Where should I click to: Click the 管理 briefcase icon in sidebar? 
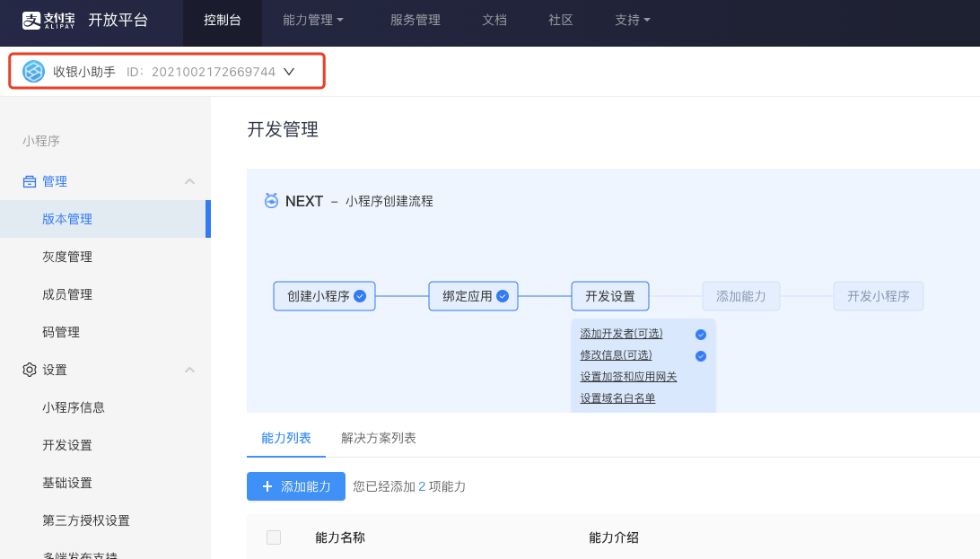click(30, 181)
